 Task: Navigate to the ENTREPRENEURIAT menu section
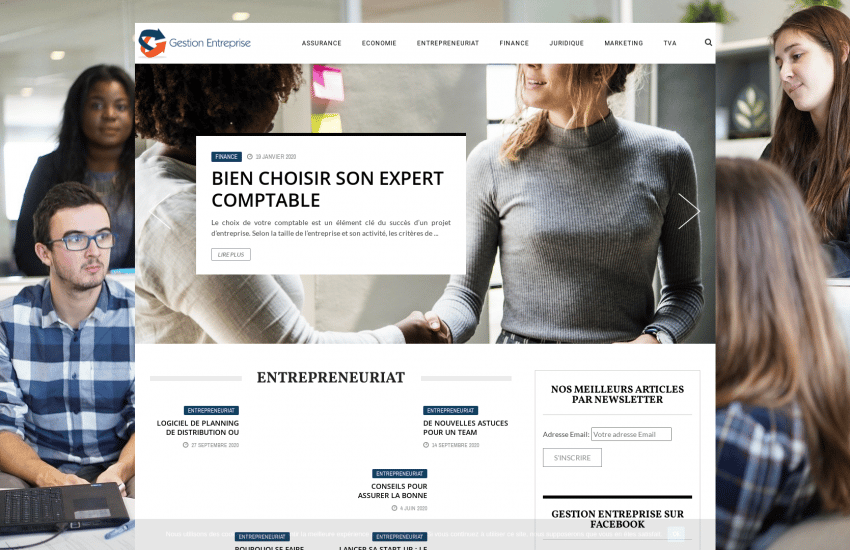448,43
